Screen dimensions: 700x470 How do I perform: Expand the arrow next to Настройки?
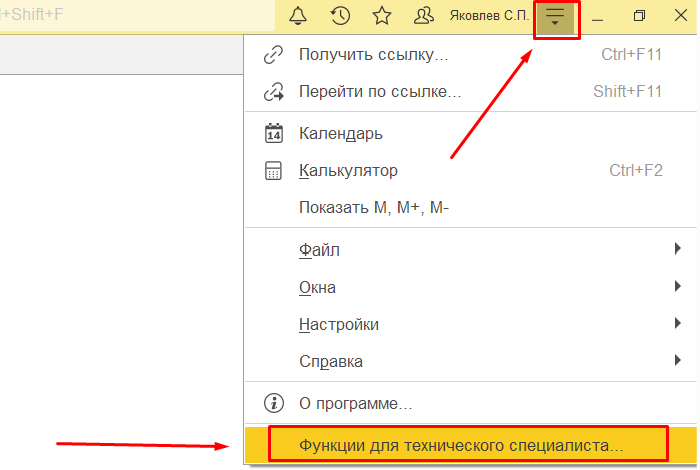(678, 323)
